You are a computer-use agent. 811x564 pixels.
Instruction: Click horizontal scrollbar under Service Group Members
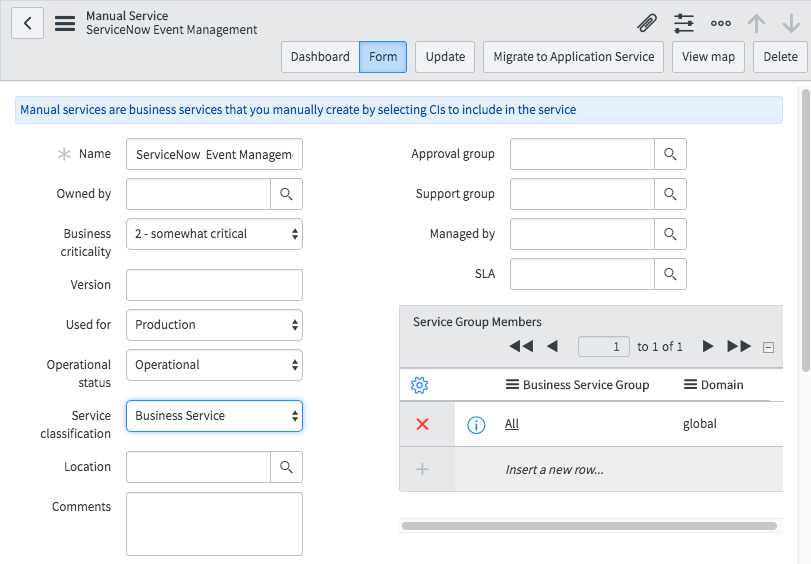pyautogui.click(x=589, y=526)
